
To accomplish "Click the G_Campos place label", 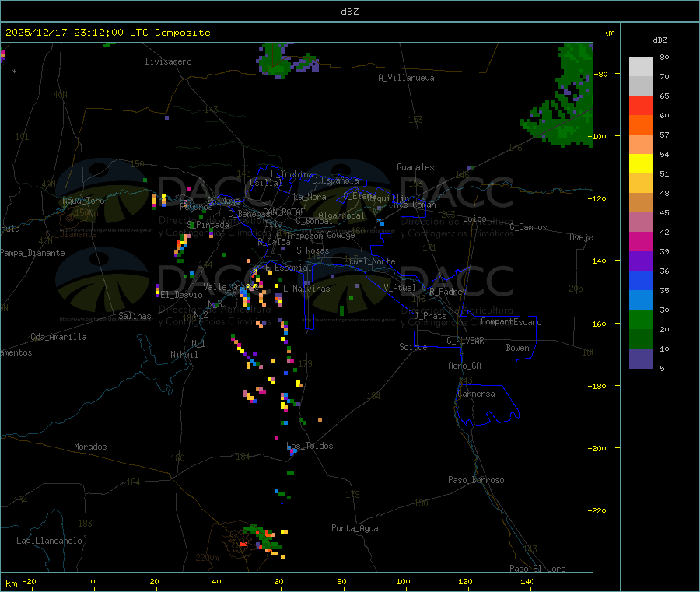I will pyautogui.click(x=528, y=227).
